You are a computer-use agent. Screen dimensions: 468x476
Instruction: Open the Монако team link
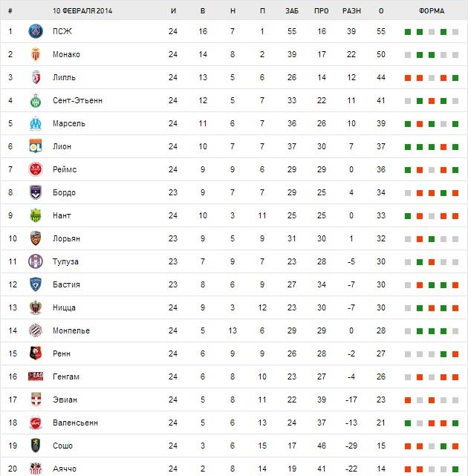[x=66, y=54]
